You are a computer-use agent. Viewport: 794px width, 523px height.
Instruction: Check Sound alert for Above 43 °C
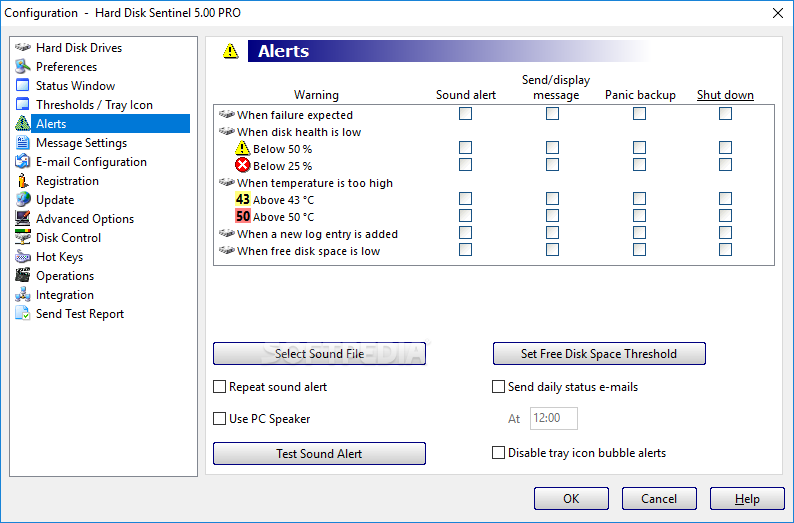click(465, 198)
